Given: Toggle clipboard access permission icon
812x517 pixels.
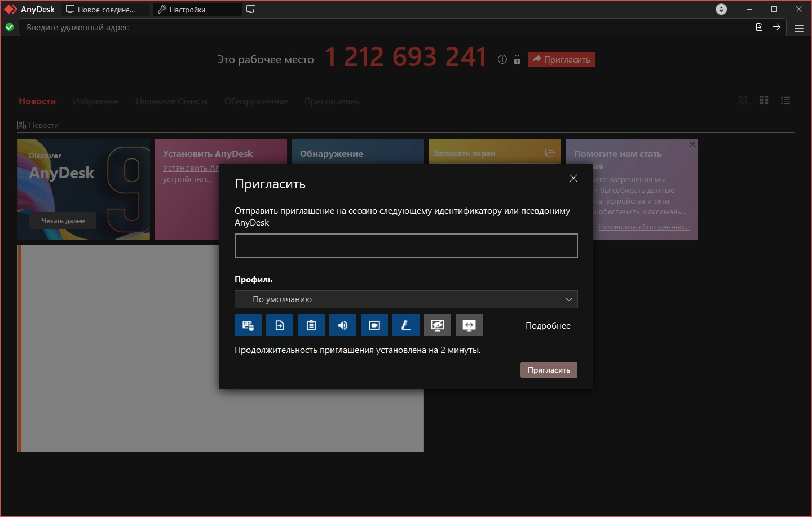Looking at the screenshot, I should pos(311,325).
